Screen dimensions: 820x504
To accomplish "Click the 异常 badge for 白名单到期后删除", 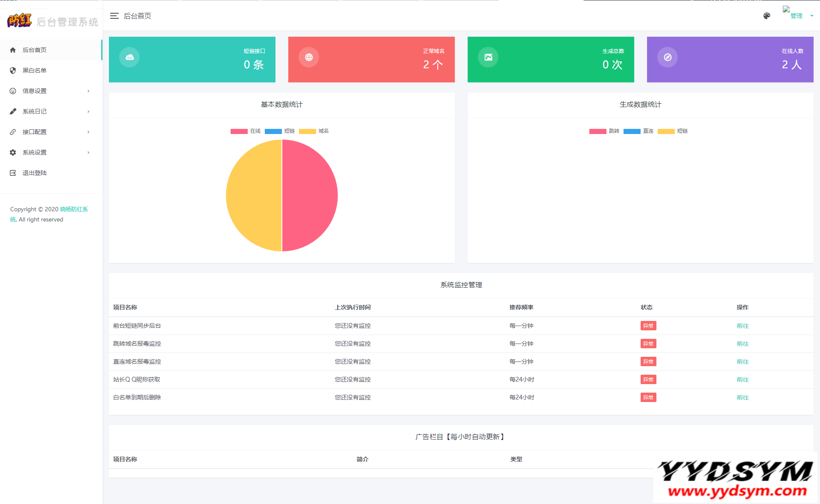I will click(x=648, y=397).
